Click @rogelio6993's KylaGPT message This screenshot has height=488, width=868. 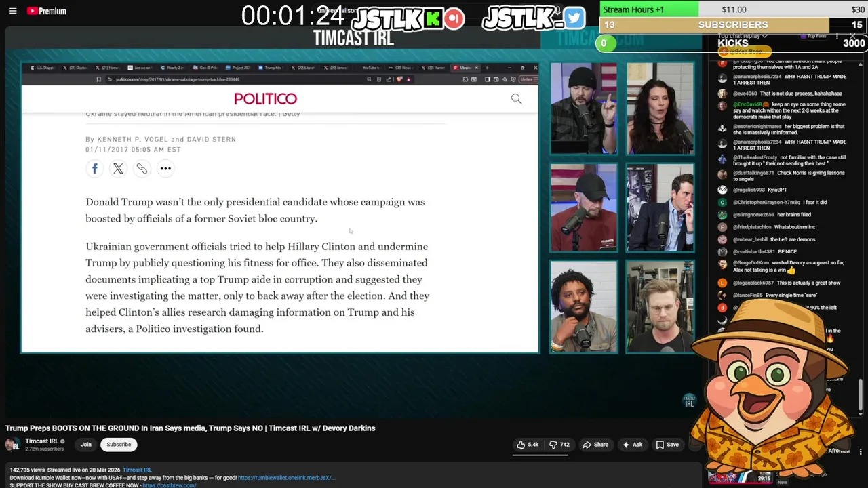tap(759, 190)
